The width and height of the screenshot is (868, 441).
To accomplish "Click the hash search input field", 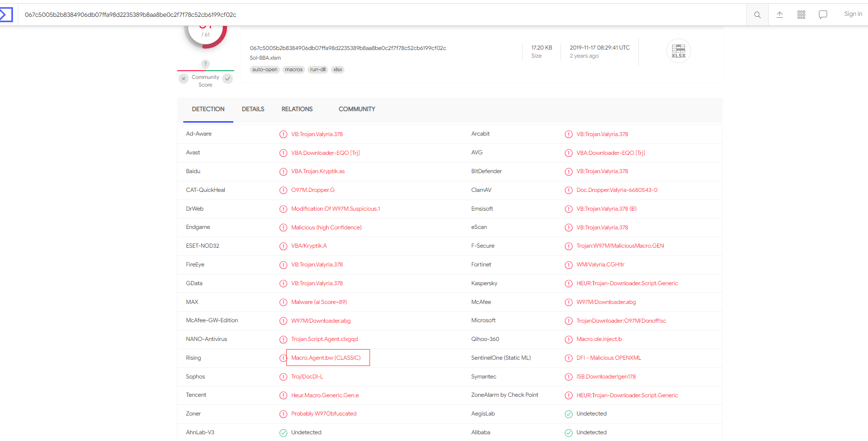I will 383,15.
